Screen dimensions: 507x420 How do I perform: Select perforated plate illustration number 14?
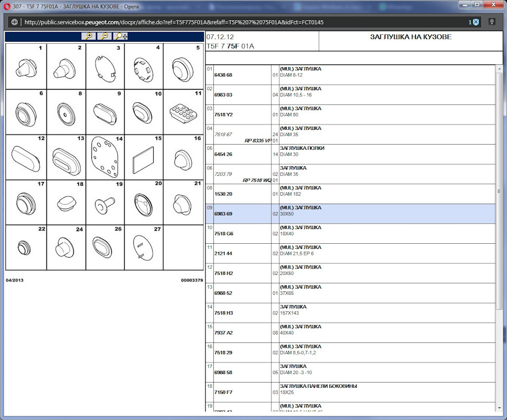[105, 157]
